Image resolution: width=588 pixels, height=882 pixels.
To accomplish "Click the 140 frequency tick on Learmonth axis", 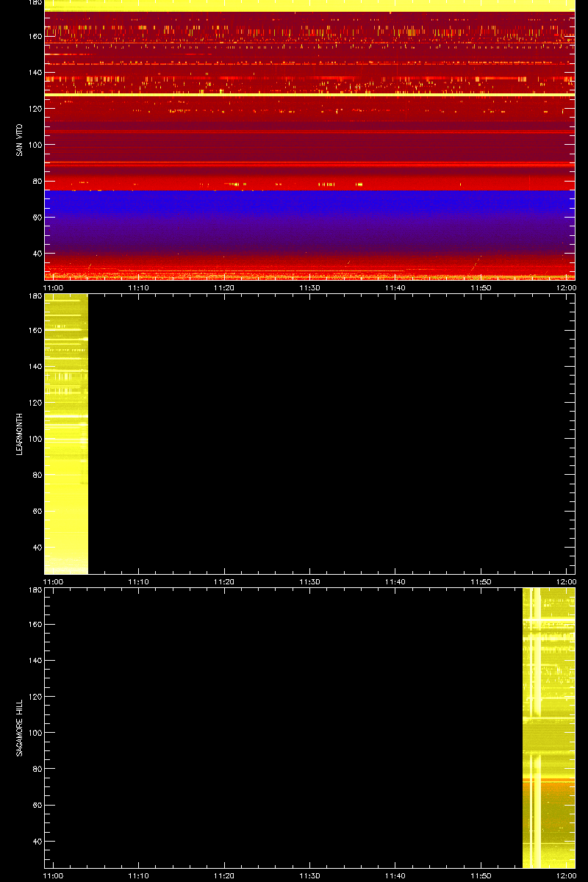I will 35,366.
